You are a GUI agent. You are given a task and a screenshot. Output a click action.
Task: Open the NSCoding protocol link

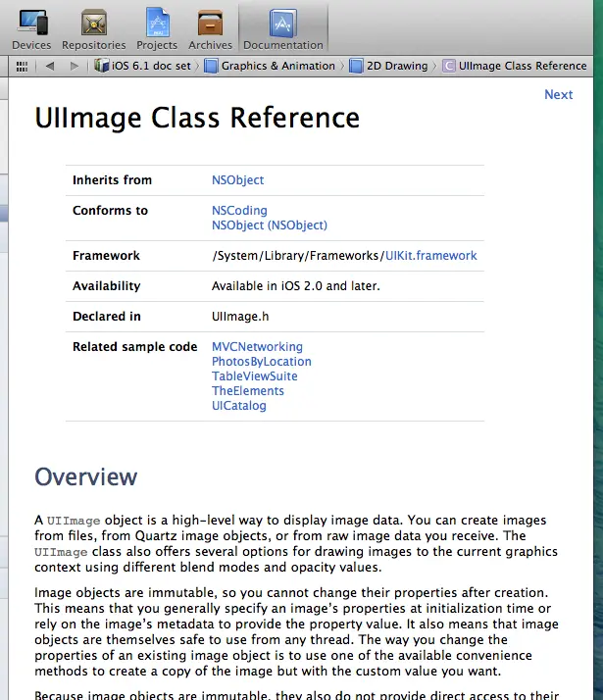[x=239, y=210]
